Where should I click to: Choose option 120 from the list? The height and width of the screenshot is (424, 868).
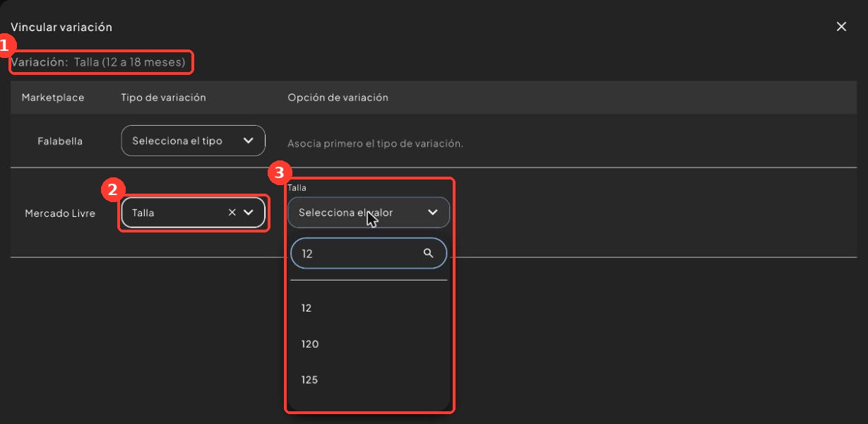pos(369,344)
